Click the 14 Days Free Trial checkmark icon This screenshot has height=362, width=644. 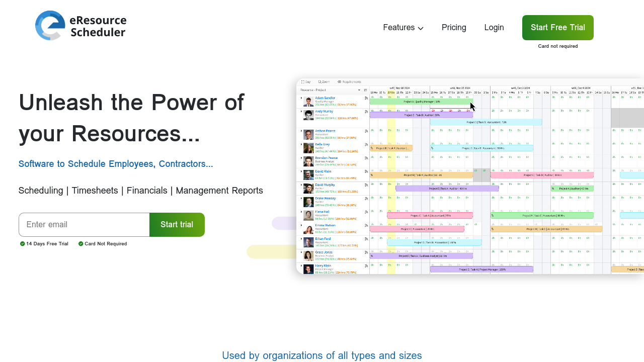coord(23,244)
